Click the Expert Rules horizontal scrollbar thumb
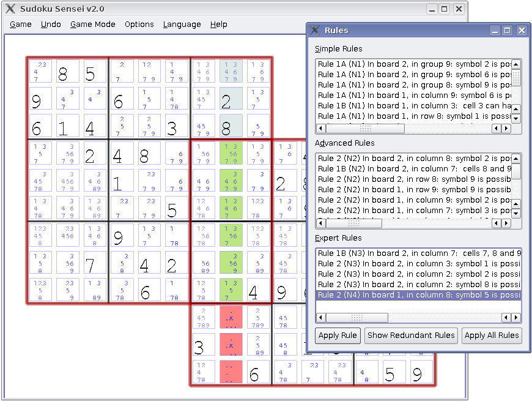532x401 pixels. pos(357,318)
